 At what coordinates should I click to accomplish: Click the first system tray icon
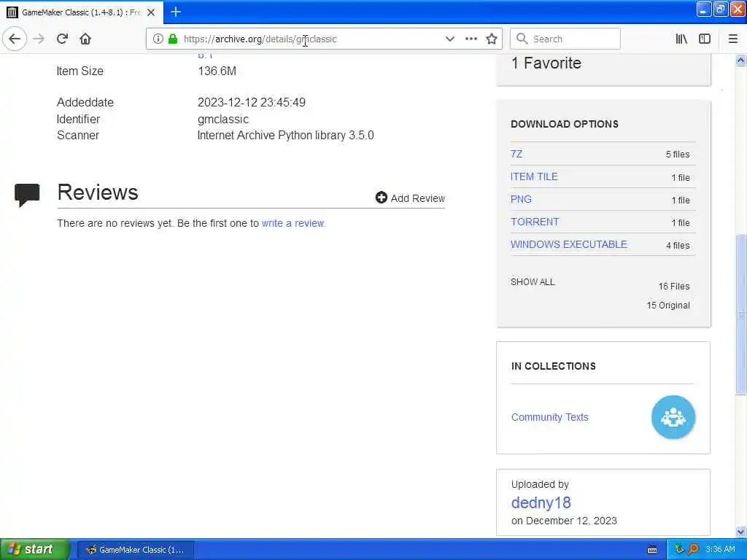pyautogui.click(x=679, y=549)
